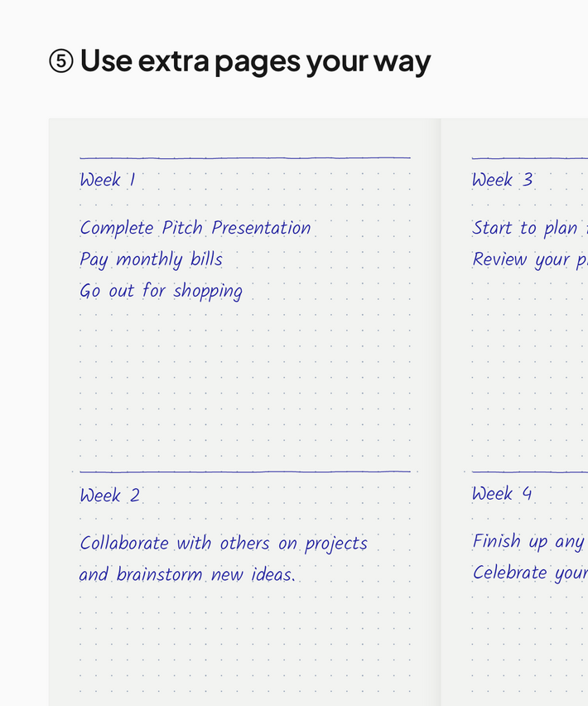Image resolution: width=588 pixels, height=706 pixels.
Task: Click the "Finish up any" note line
Action: [x=528, y=542]
